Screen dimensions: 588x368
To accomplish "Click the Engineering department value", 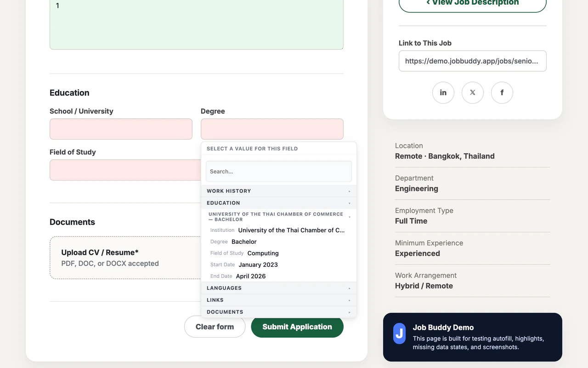I will [x=417, y=189].
